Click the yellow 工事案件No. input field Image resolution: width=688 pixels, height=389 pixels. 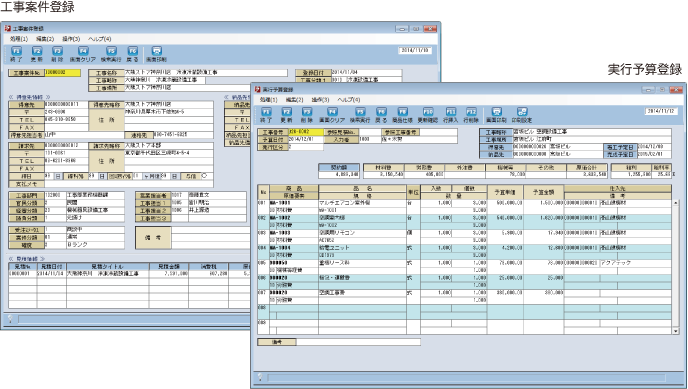coord(63,73)
